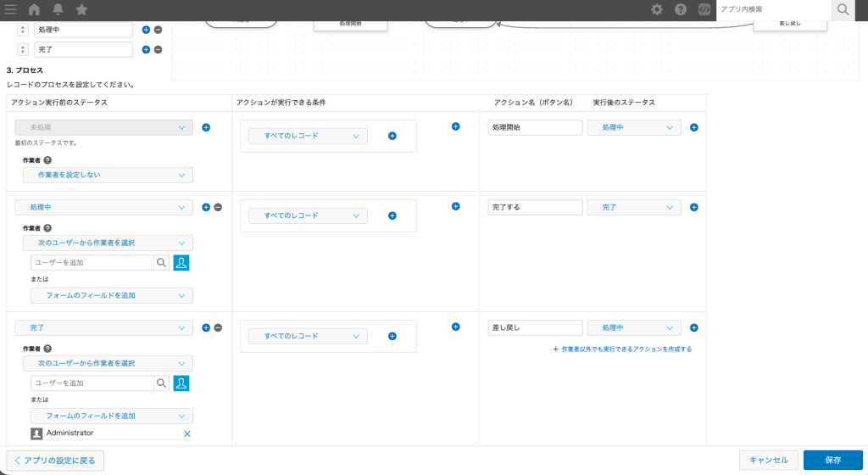Open フォームのフィールドを追加 dropdown in 完了 row
Viewport: 868px width, 475px height.
112,416
